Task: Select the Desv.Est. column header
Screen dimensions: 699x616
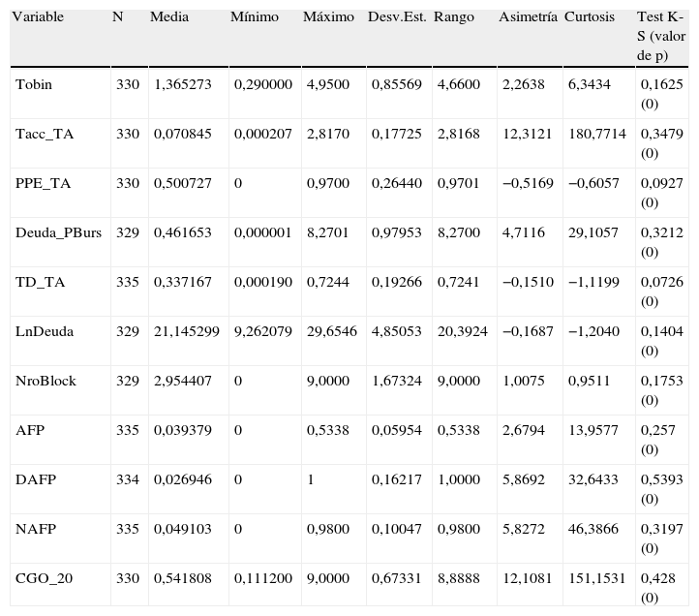Action: pos(395,17)
